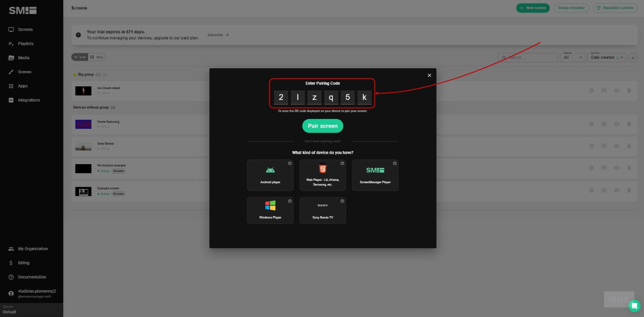Open settings gear for Example screen
Viewport: 644px width, 317px height.
[591, 190]
